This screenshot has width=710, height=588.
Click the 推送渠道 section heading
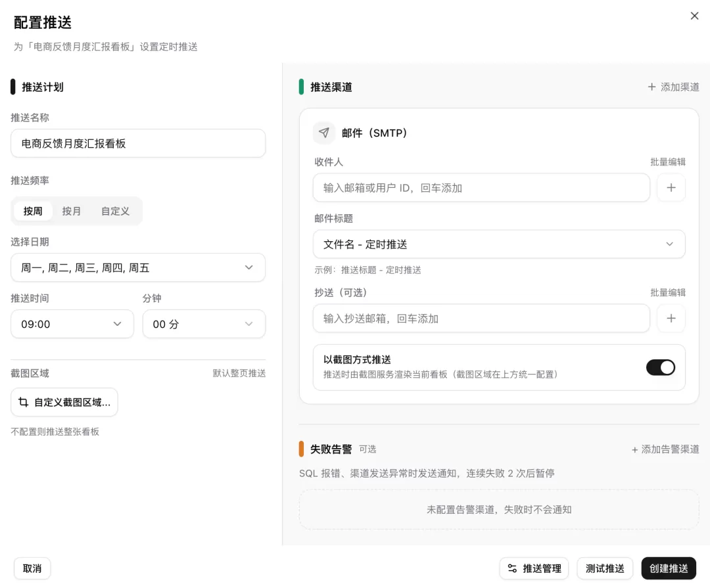click(x=331, y=87)
